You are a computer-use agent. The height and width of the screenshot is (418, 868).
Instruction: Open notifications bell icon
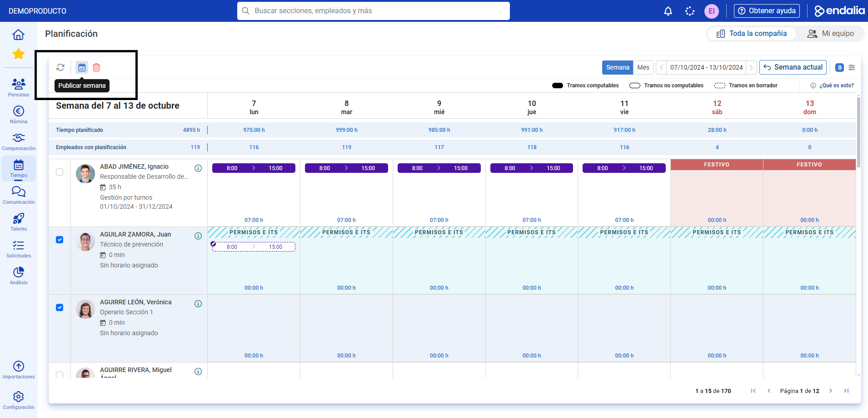click(x=668, y=11)
